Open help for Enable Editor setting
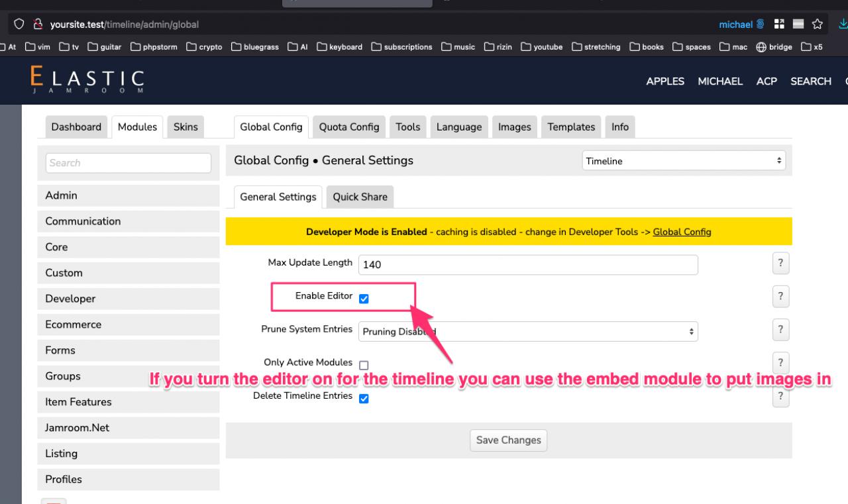848x504 pixels. click(x=780, y=296)
